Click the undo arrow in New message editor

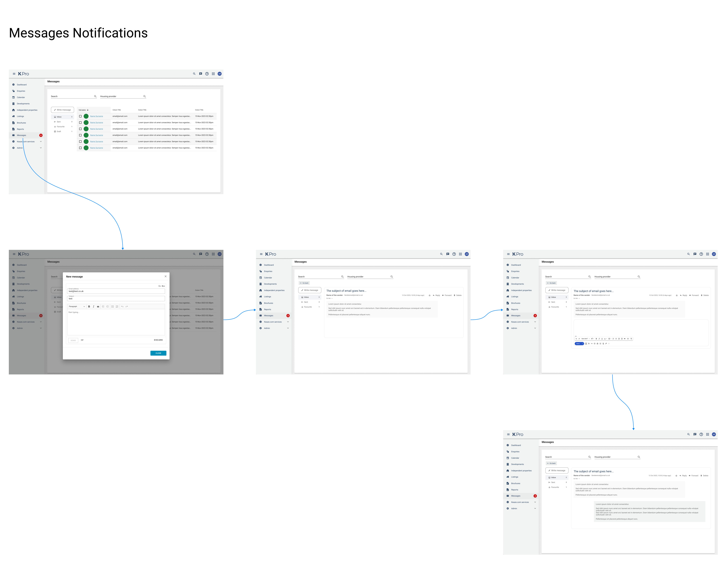[x=122, y=306]
